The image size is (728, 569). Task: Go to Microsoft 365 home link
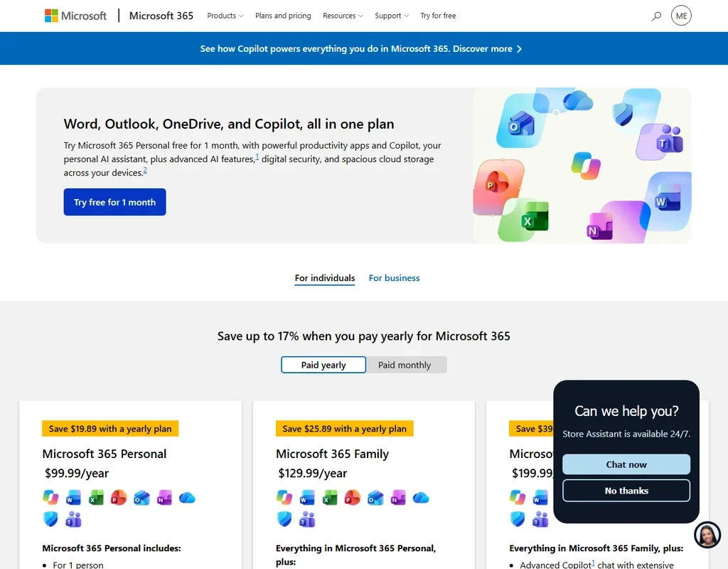[161, 16]
